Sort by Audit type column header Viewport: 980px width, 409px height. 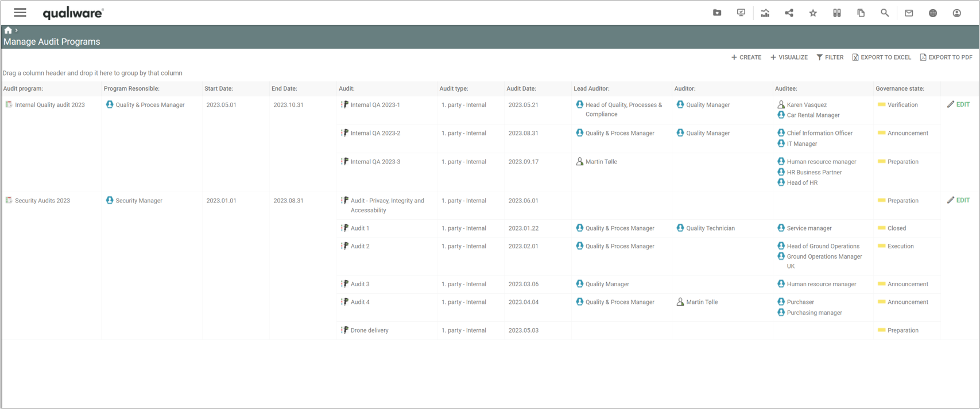pyautogui.click(x=454, y=89)
